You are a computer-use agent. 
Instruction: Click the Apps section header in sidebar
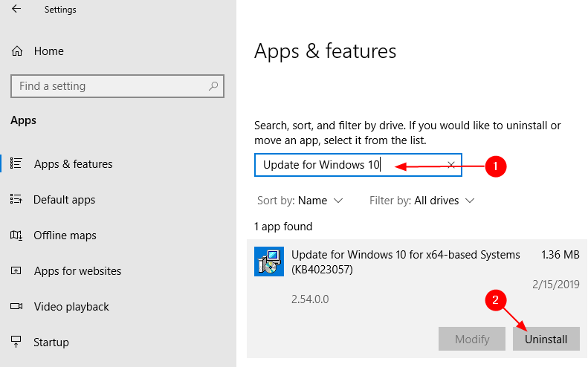click(23, 120)
